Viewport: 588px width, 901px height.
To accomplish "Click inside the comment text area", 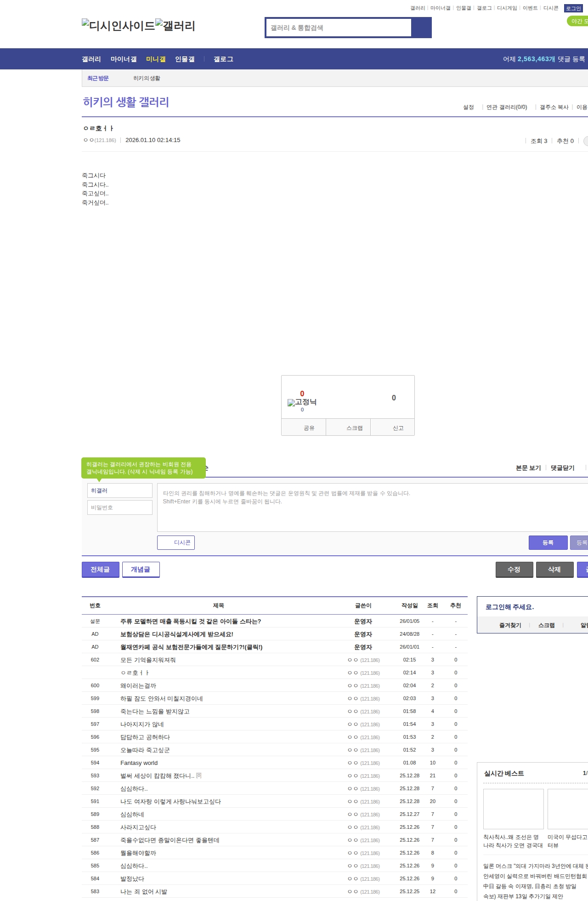I will pos(373,508).
